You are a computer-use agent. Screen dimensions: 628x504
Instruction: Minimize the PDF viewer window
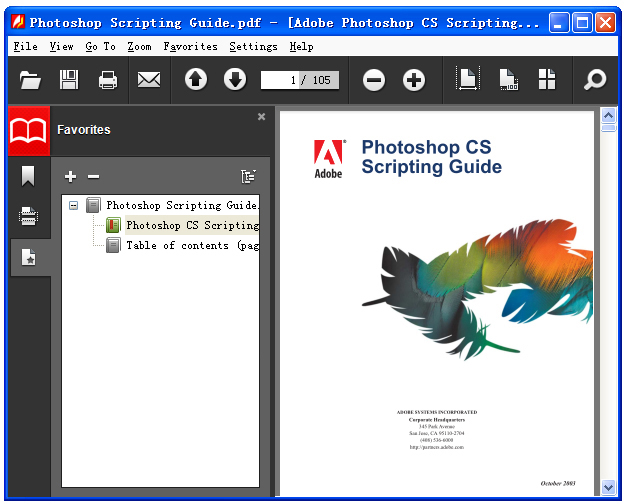559,22
